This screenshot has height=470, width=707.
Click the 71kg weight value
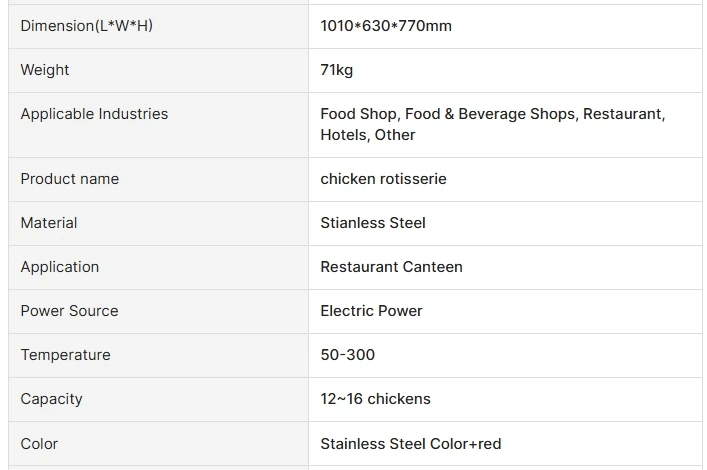click(337, 70)
